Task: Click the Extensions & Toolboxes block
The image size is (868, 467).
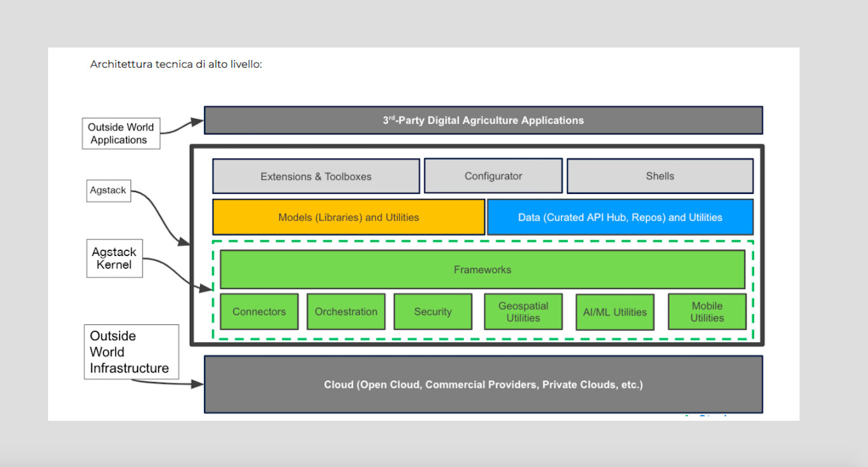Action: coord(317,176)
